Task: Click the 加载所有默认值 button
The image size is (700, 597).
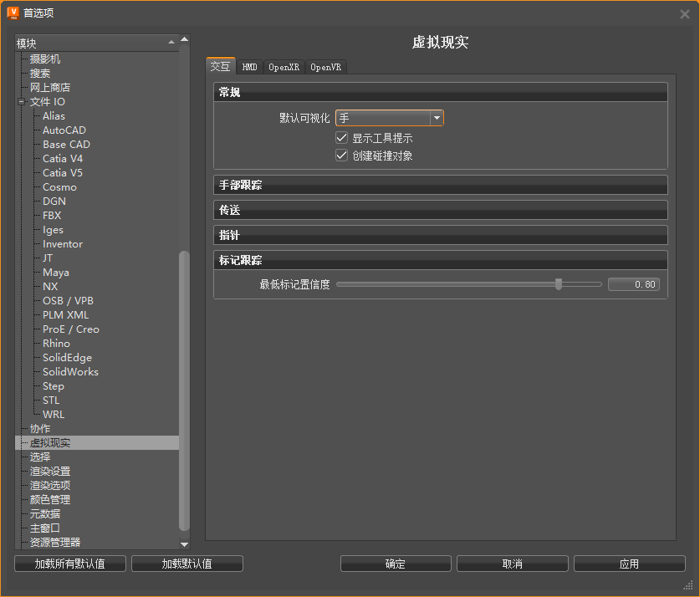Action: pos(70,564)
